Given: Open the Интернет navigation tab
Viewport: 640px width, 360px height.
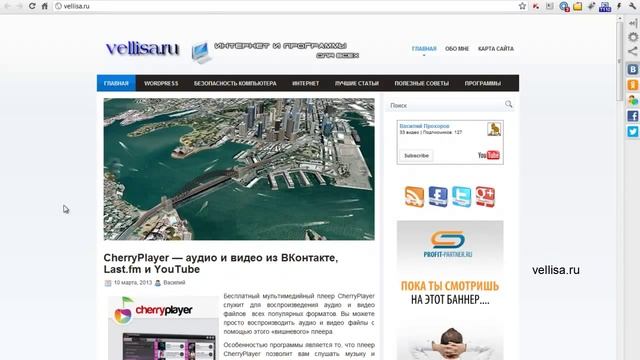Looking at the screenshot, I should pos(305,83).
